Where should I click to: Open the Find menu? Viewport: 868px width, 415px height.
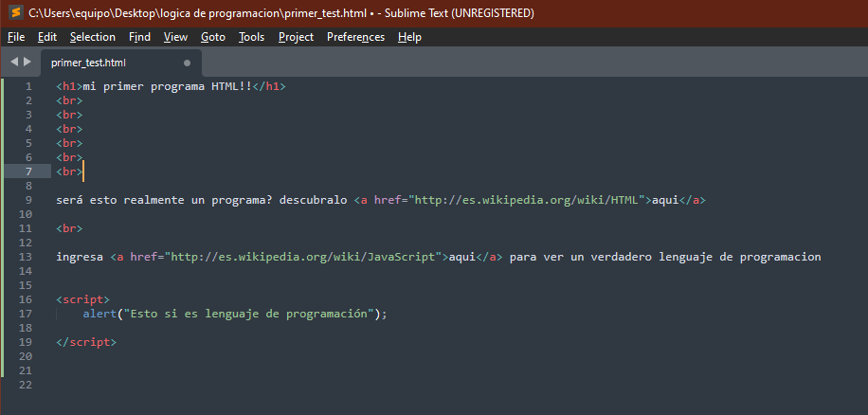(139, 37)
